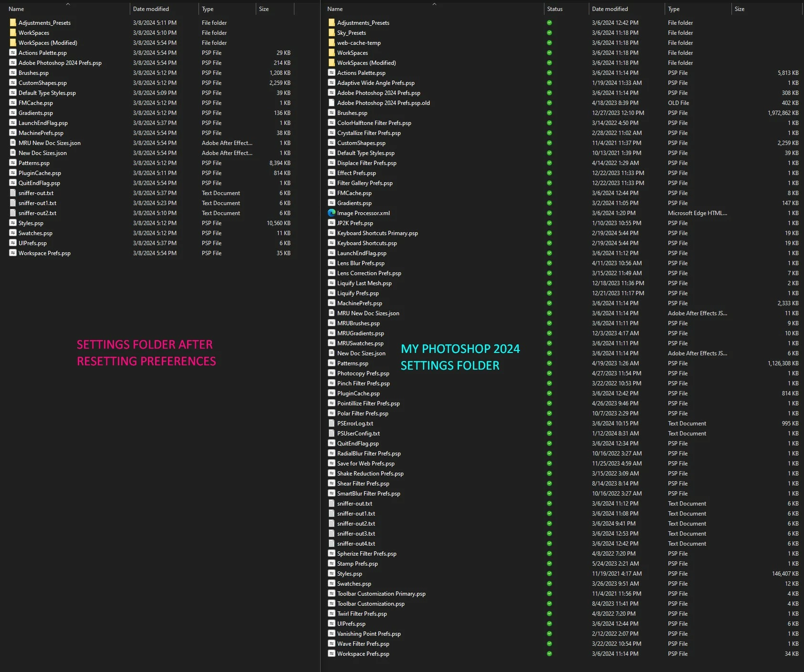Click the 3/8/2024 5:09 PM date entry

click(155, 93)
